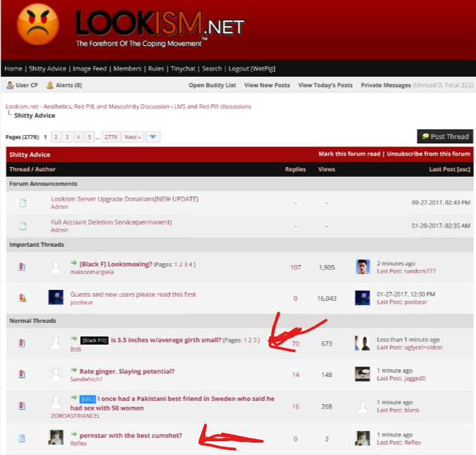The width and height of the screenshot is (476, 455).
Task: Open User CP via its person icon
Action: pyautogui.click(x=10, y=86)
